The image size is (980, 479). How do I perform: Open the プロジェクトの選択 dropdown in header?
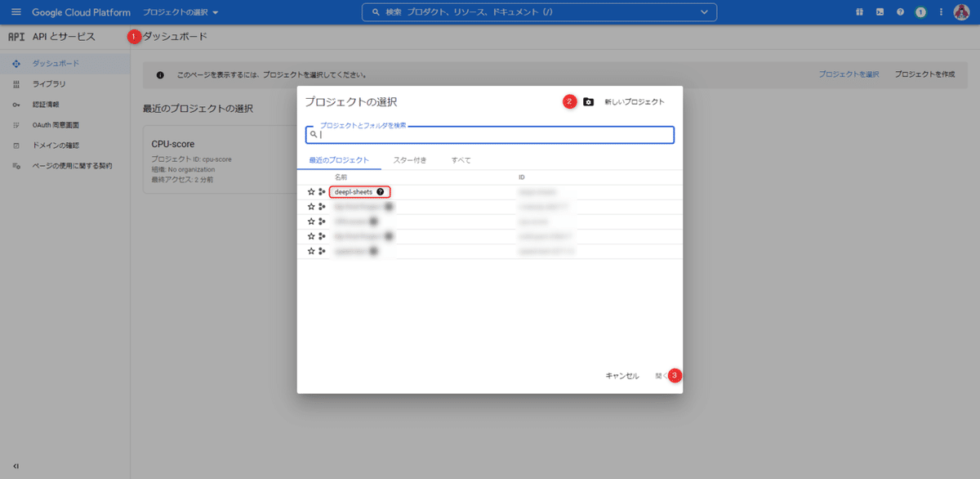(180, 12)
